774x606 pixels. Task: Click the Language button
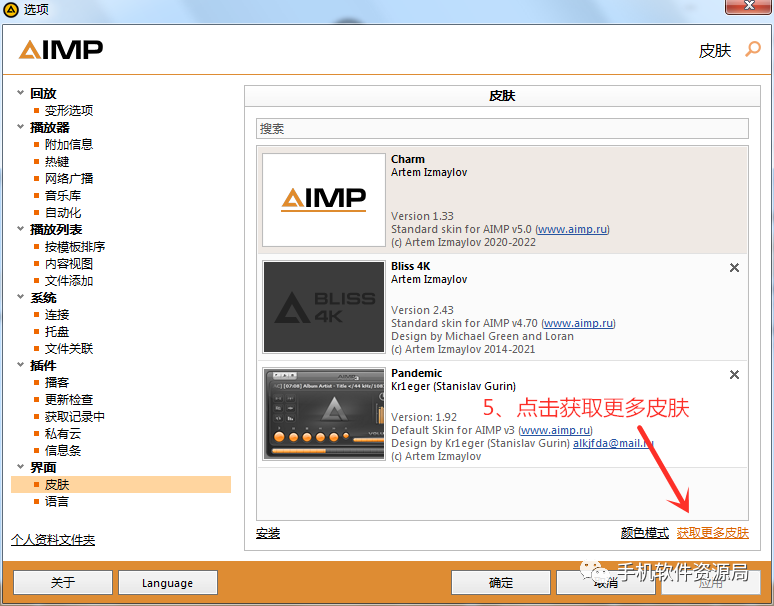click(x=168, y=583)
